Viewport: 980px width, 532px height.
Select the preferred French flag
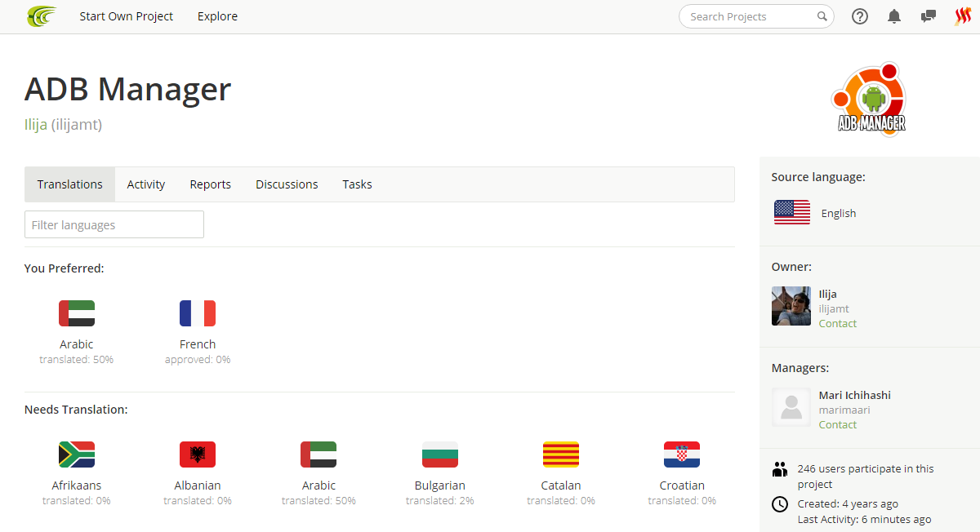[198, 313]
